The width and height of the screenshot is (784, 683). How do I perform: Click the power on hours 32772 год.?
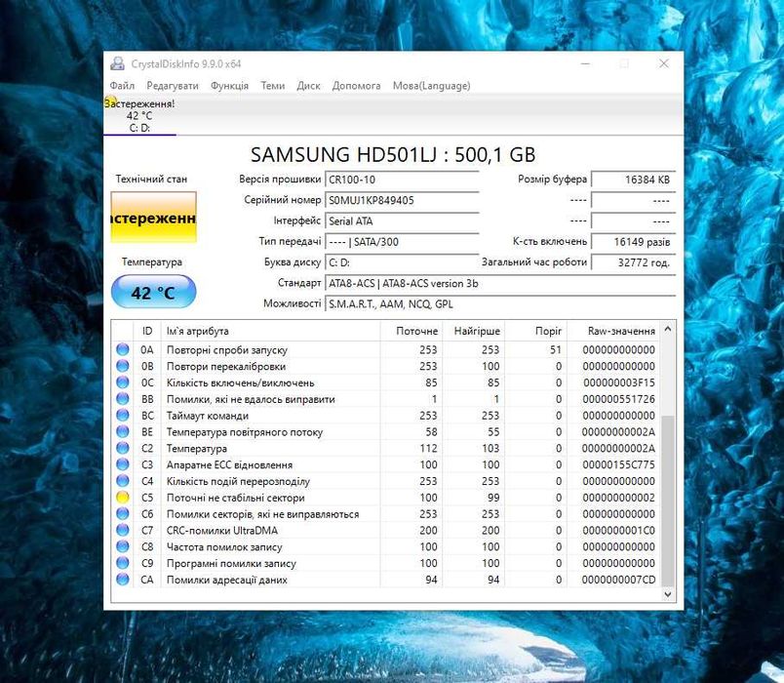point(633,262)
